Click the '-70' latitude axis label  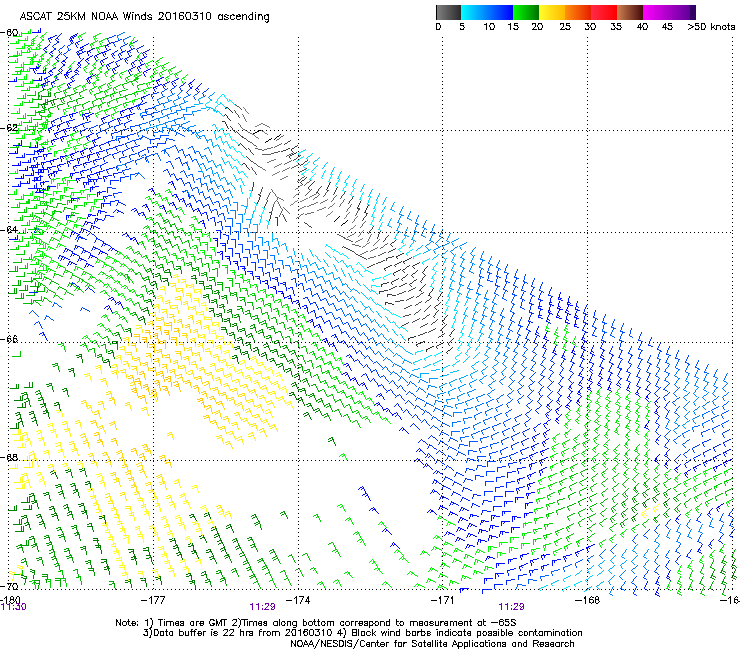point(9,586)
